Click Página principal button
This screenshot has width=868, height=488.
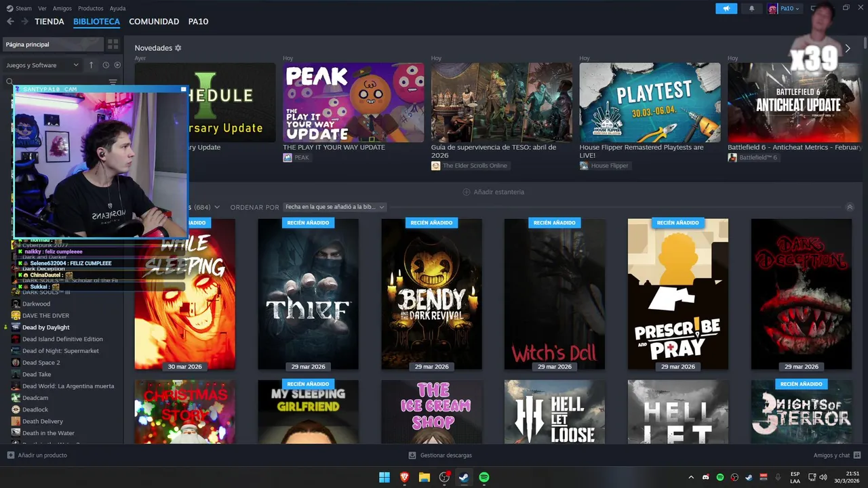(53, 44)
